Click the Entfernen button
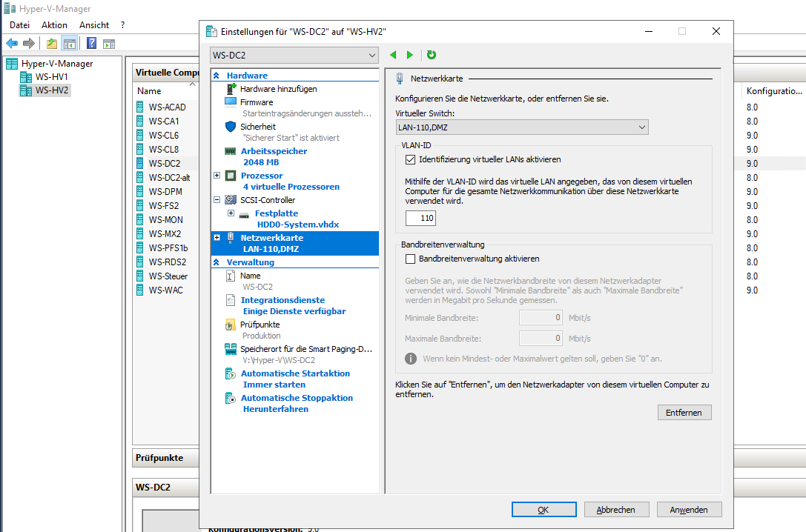The width and height of the screenshot is (806, 532). [684, 413]
